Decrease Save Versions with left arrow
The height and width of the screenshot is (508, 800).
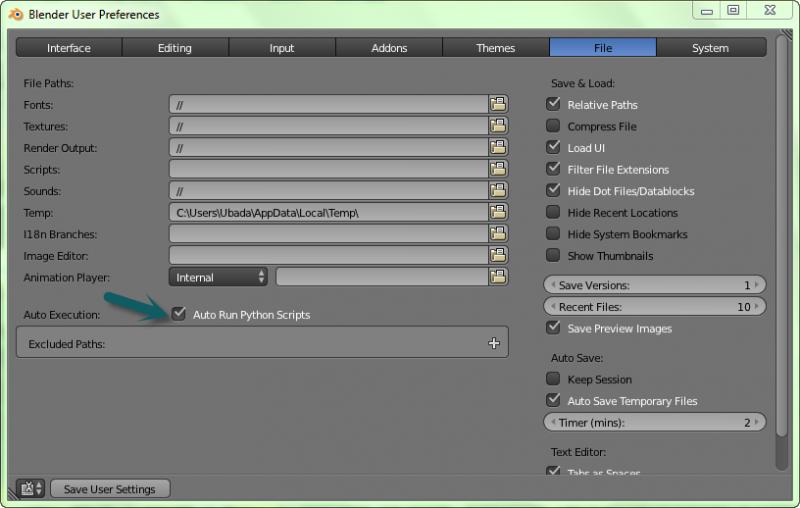coord(553,285)
